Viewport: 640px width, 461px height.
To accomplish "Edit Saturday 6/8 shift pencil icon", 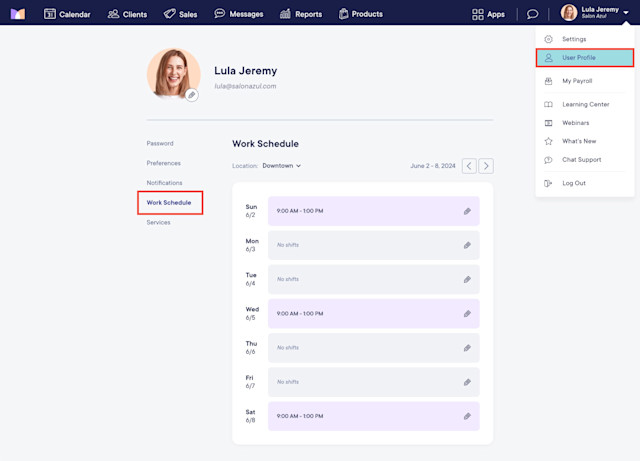I will (467, 416).
